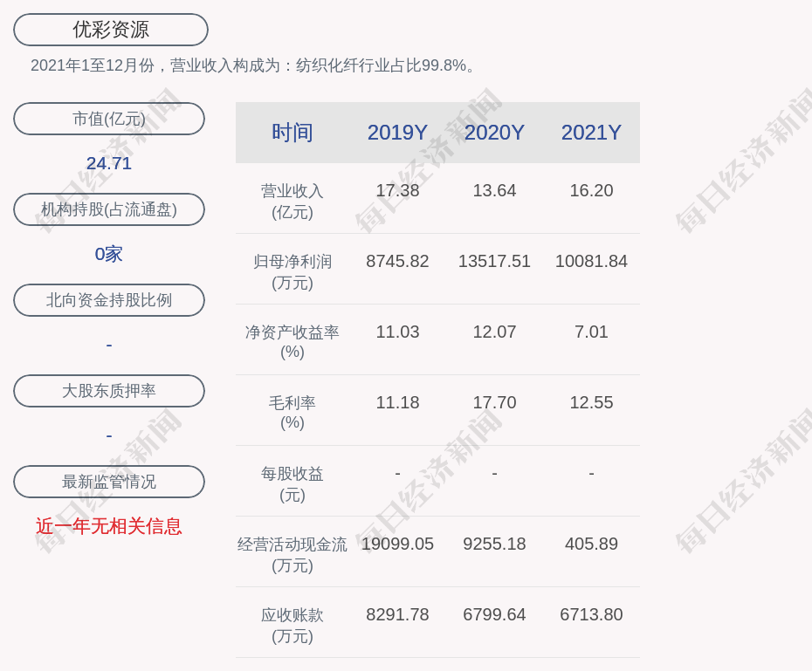The image size is (812, 671).
Task: Select cash flow value 9255.18
Action: [x=494, y=544]
